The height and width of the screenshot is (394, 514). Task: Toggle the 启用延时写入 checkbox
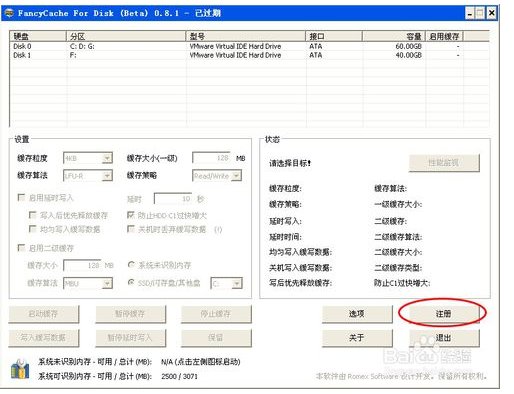tap(21, 198)
